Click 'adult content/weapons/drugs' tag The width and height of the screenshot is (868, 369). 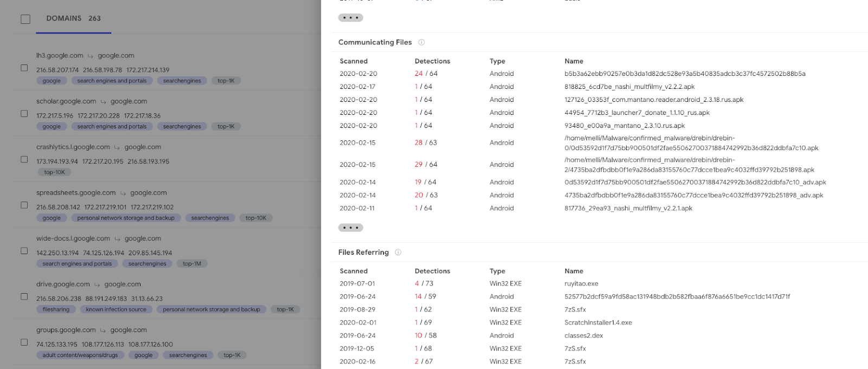point(80,355)
